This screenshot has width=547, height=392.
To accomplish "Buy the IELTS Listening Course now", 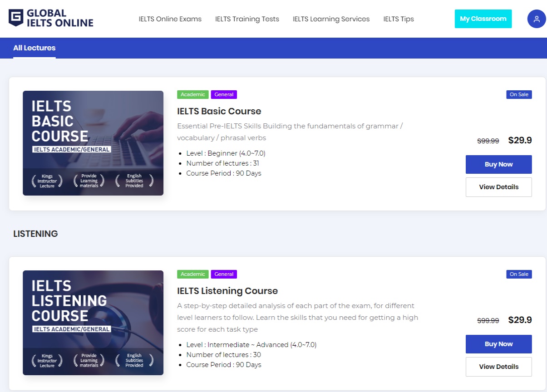I will [x=498, y=344].
